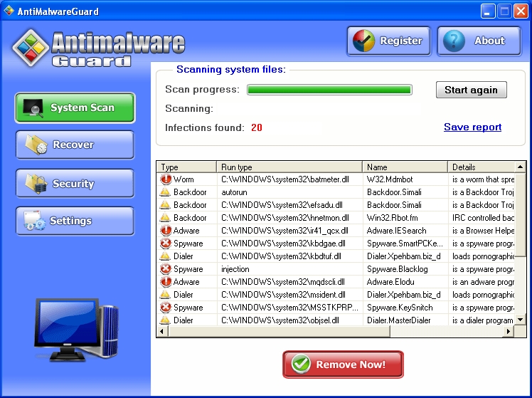The height and width of the screenshot is (398, 532).
Task: Click the horizontal scrollbar left arrow
Action: click(x=162, y=331)
